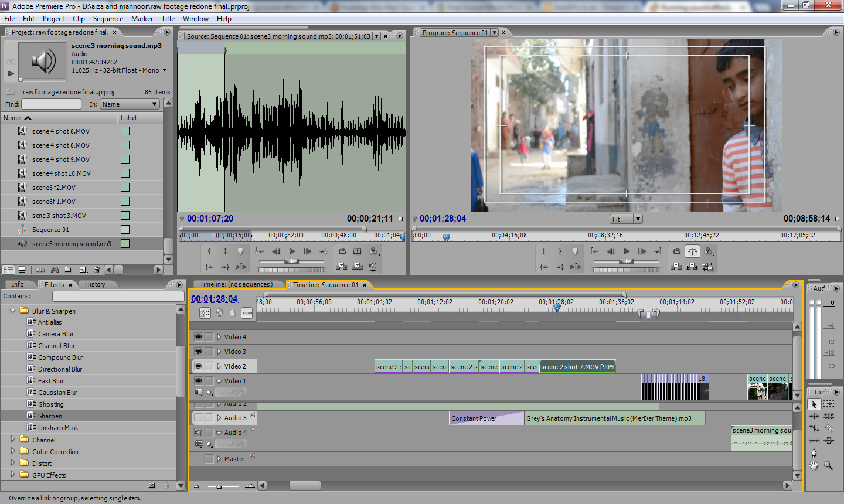Select the Pen tool in Tools panel
Image resolution: width=844 pixels, height=504 pixels.
pyautogui.click(x=814, y=453)
